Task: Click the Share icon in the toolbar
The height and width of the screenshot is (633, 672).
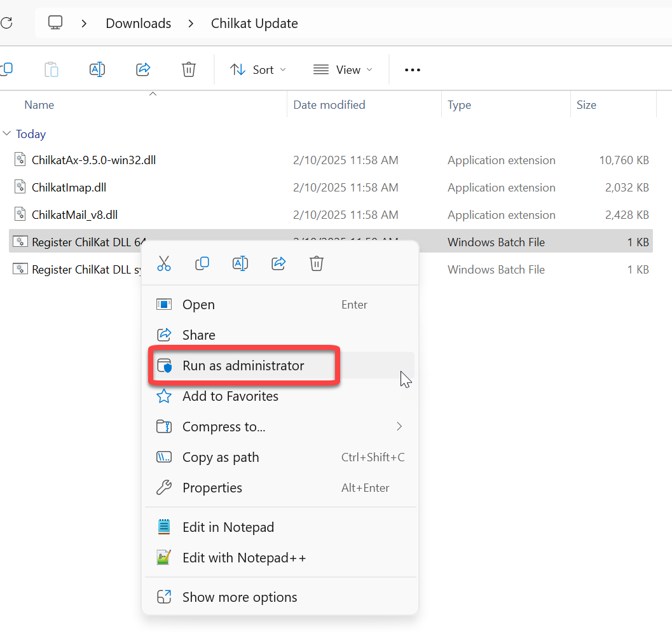Action: (143, 69)
